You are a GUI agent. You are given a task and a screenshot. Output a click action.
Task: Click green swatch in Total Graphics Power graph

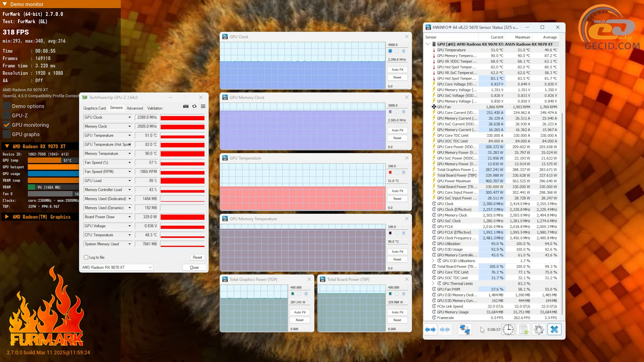click(292, 294)
